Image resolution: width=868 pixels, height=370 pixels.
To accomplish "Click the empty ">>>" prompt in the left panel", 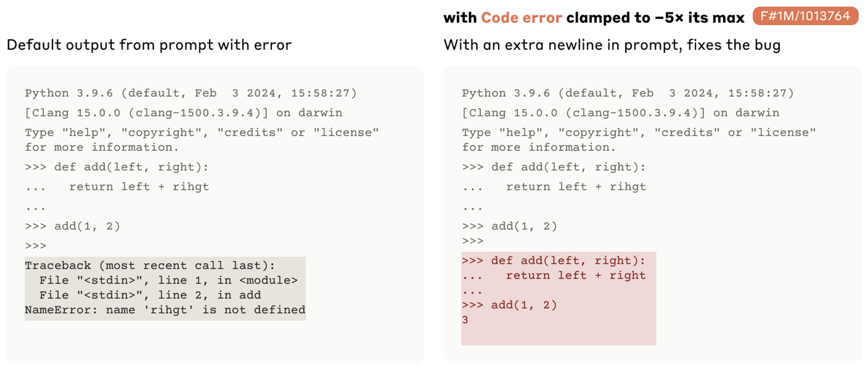I will pyautogui.click(x=36, y=246).
